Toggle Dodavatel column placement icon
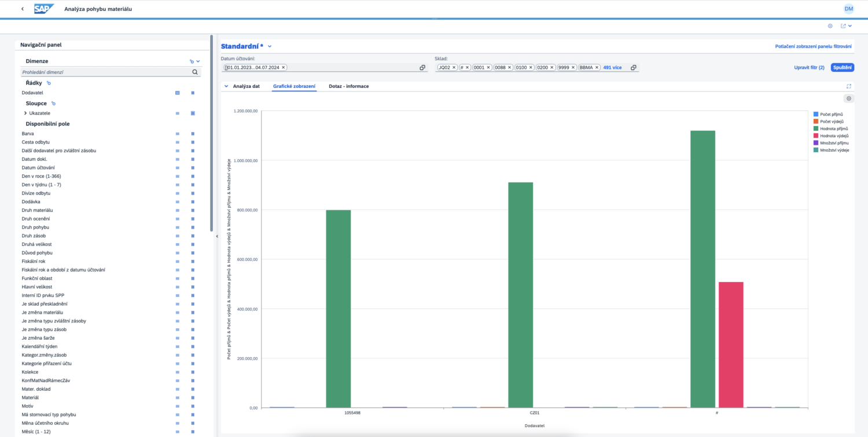Viewport: 868px width, 437px height. (193, 93)
